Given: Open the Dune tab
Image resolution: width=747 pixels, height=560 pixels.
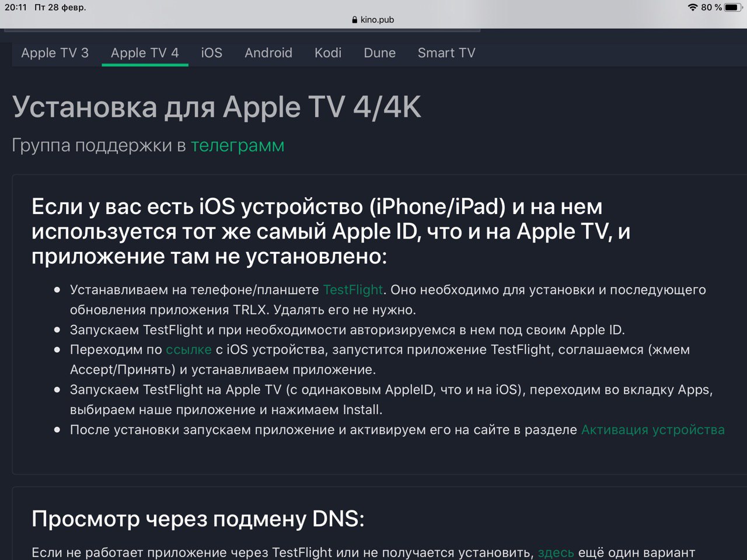Looking at the screenshot, I should point(380,53).
